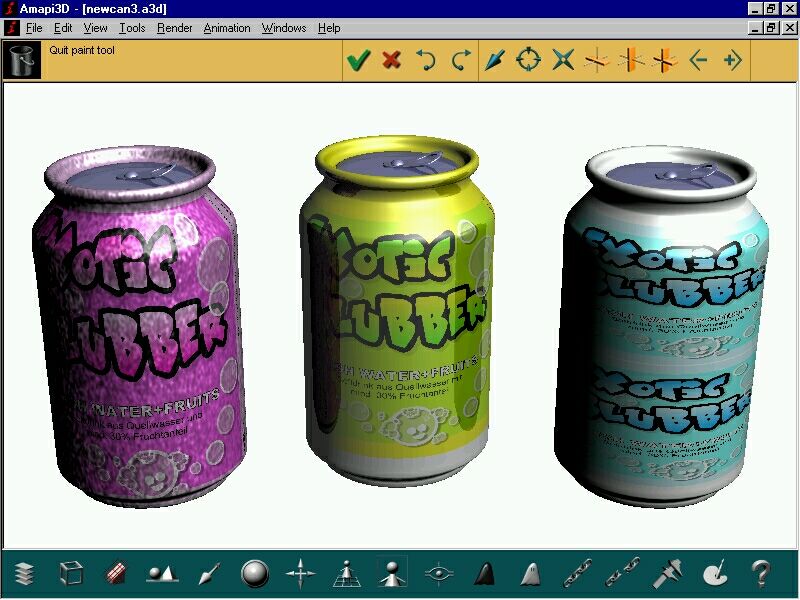Open the Tools menu

tap(132, 28)
